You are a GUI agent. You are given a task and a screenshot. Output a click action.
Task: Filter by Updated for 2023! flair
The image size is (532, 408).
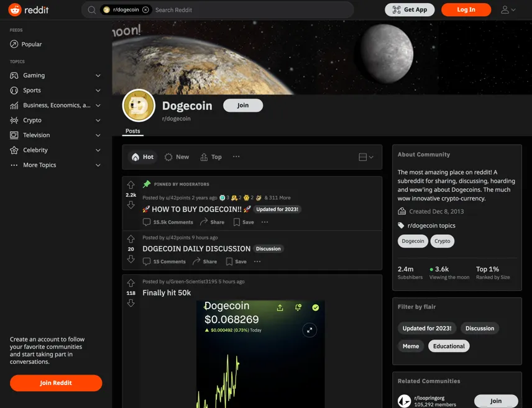pyautogui.click(x=427, y=328)
